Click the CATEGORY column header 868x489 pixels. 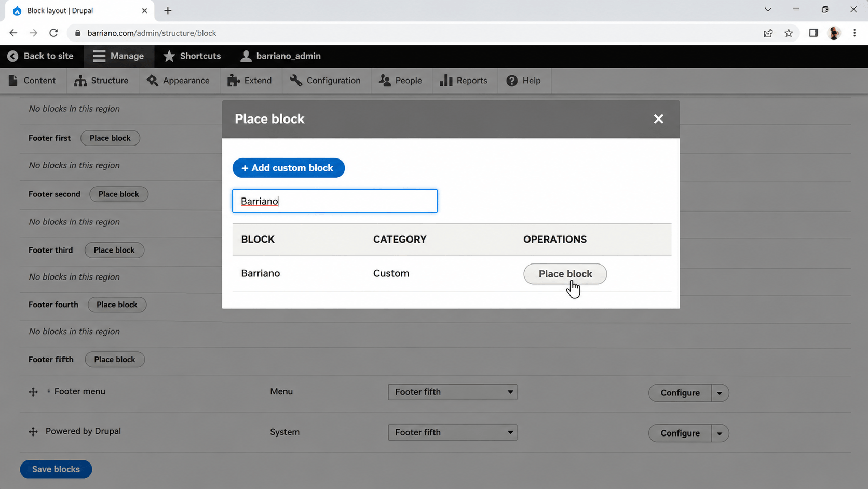(x=400, y=240)
